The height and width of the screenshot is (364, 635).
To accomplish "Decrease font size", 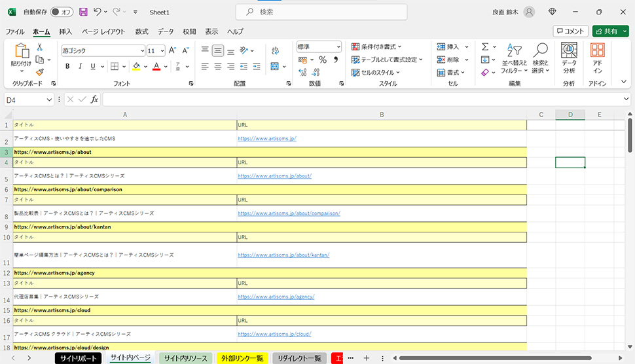I will tap(185, 50).
